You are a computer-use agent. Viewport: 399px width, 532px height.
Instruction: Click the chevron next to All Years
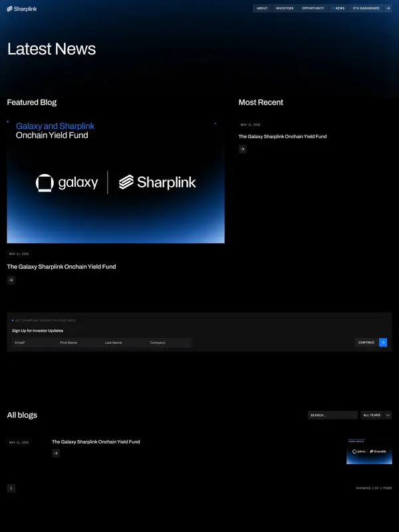pos(388,415)
